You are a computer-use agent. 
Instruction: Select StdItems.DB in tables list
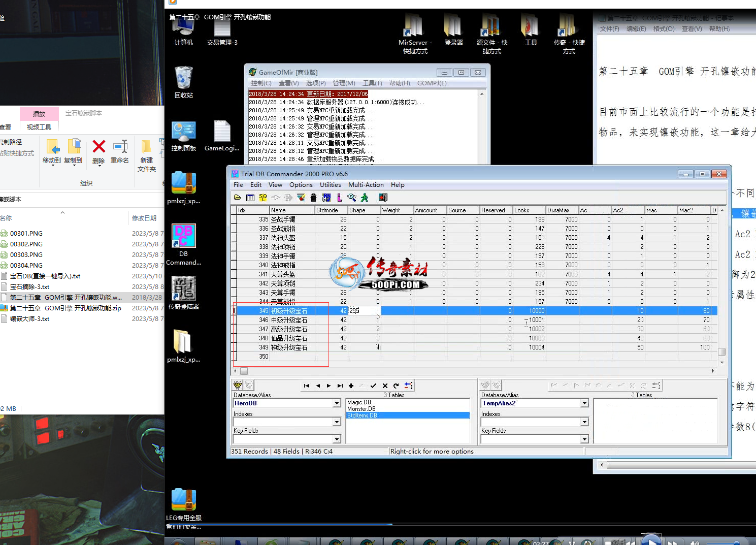[408, 415]
